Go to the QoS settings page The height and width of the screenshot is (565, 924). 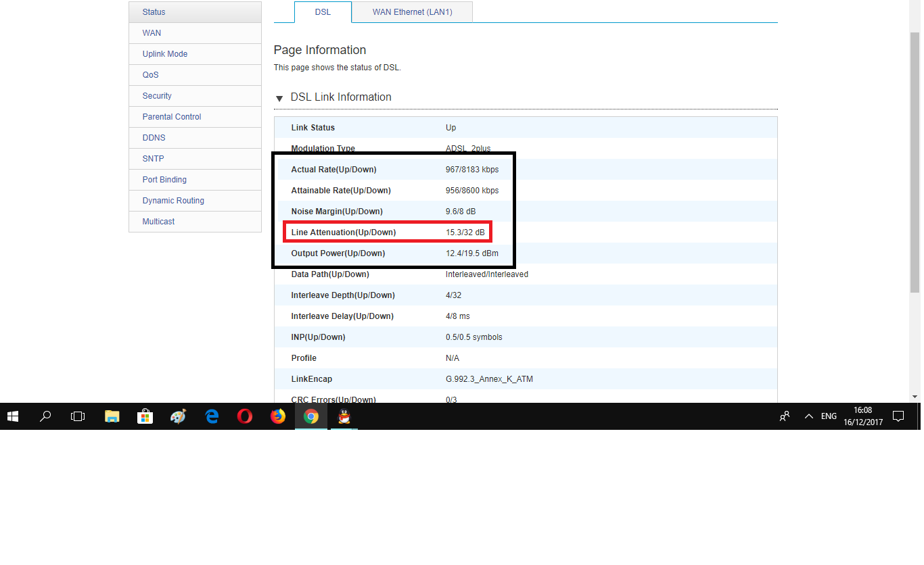150,75
